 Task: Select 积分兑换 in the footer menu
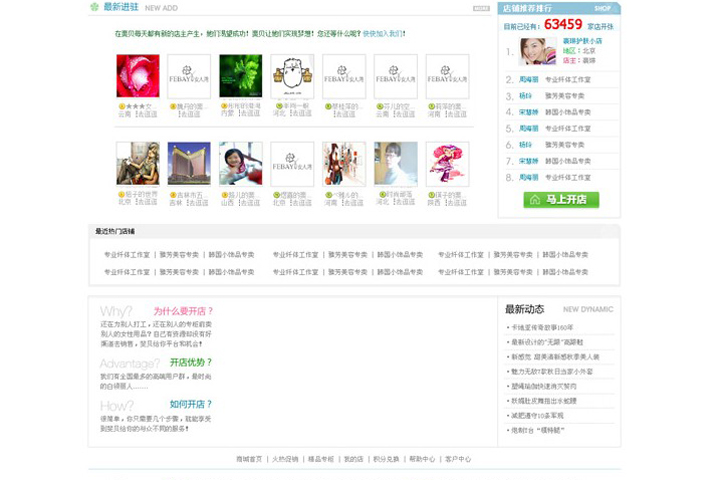coord(386,459)
